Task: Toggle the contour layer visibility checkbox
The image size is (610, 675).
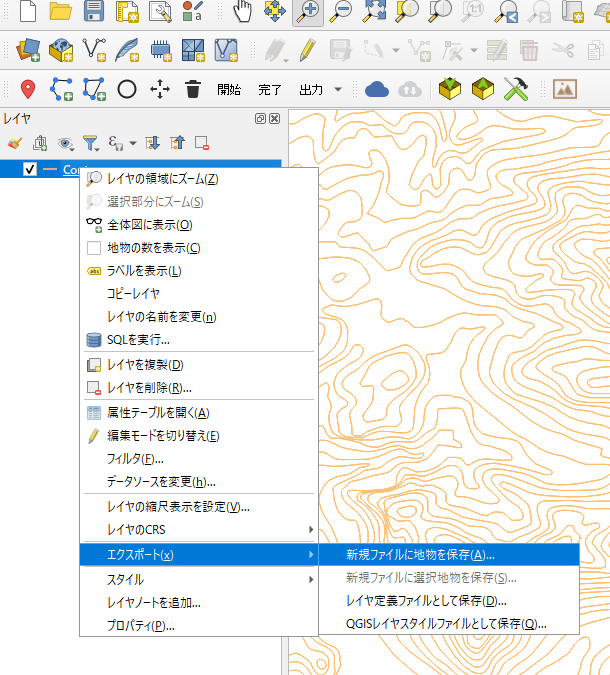Action: click(x=30, y=169)
